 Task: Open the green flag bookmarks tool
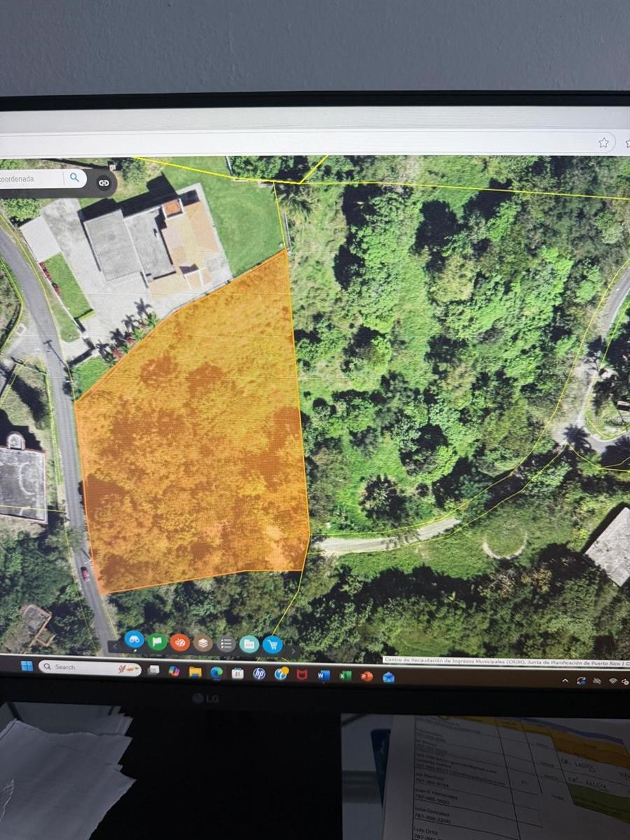pyautogui.click(x=157, y=641)
